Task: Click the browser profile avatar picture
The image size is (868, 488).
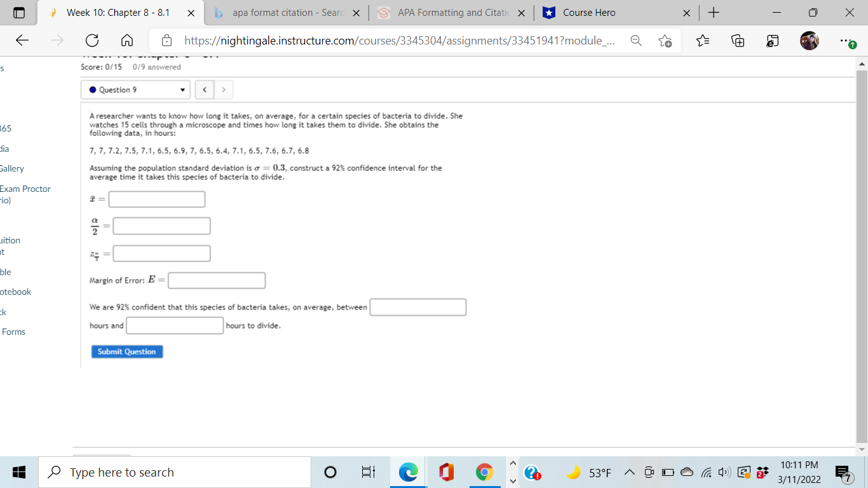Action: pos(810,40)
